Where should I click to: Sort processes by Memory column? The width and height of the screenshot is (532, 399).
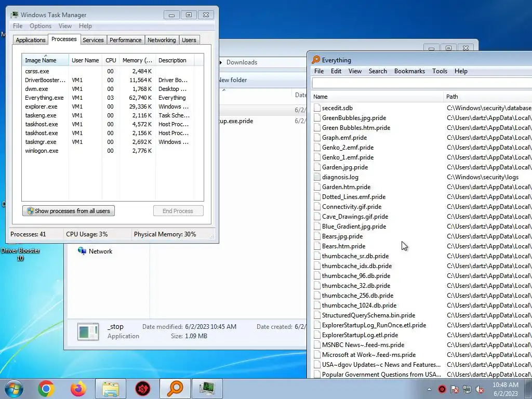(137, 60)
